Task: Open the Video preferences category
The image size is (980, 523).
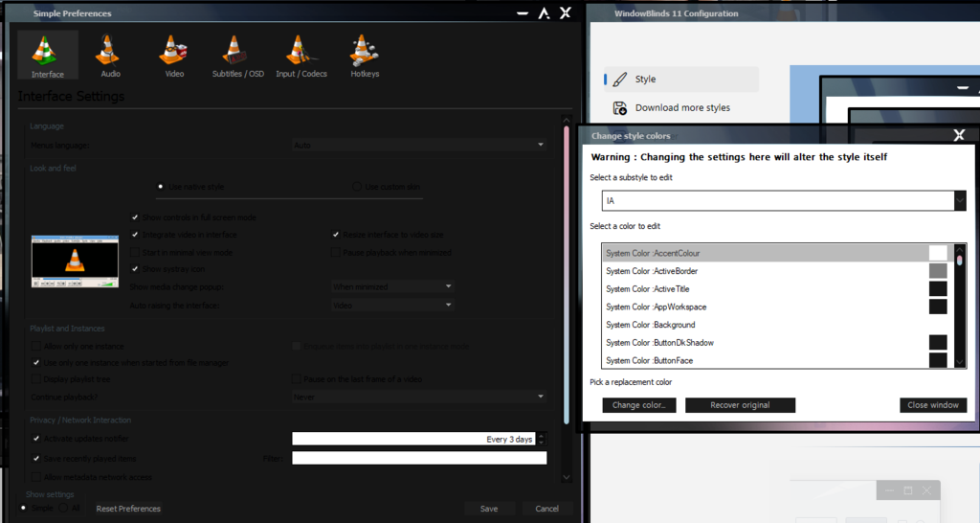Action: 174,55
